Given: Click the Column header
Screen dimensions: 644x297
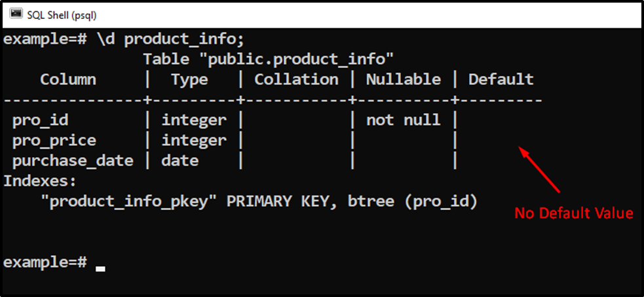Looking at the screenshot, I should tap(68, 79).
